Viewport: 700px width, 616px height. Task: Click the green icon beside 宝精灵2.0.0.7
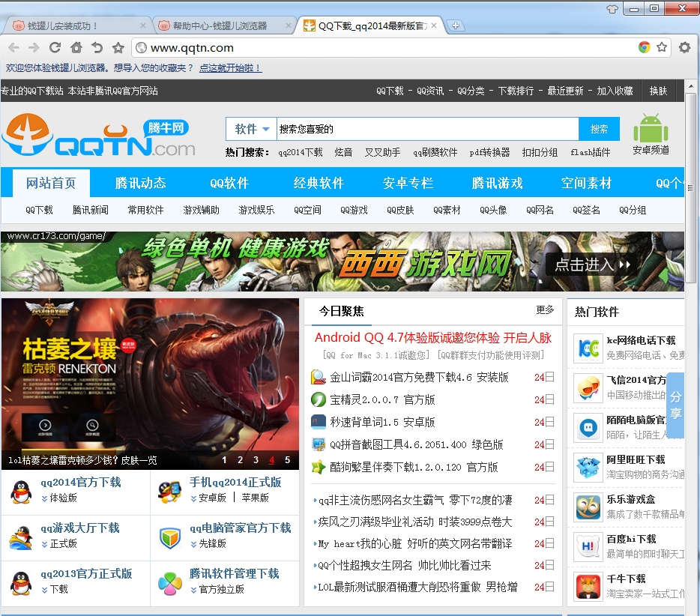(x=318, y=399)
